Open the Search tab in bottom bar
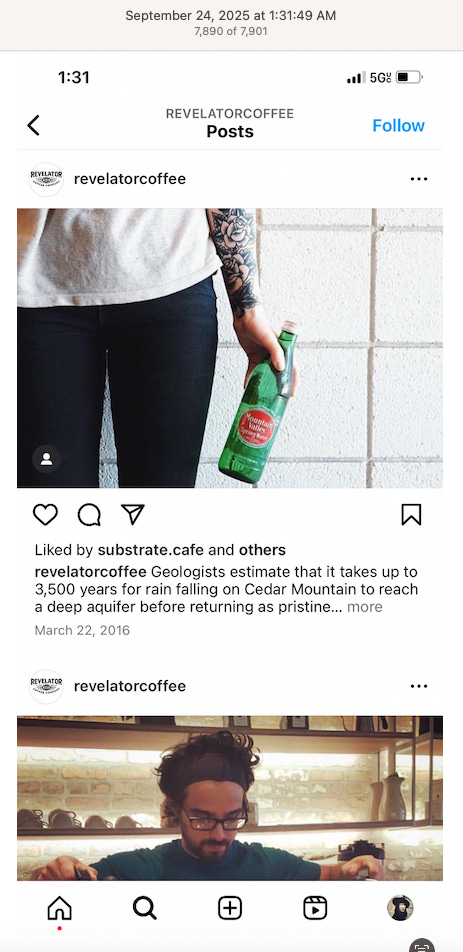463x952 pixels. click(x=144, y=908)
